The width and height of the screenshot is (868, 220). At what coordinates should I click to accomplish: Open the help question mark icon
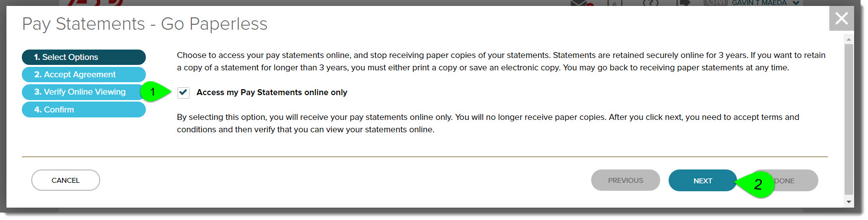651,3
